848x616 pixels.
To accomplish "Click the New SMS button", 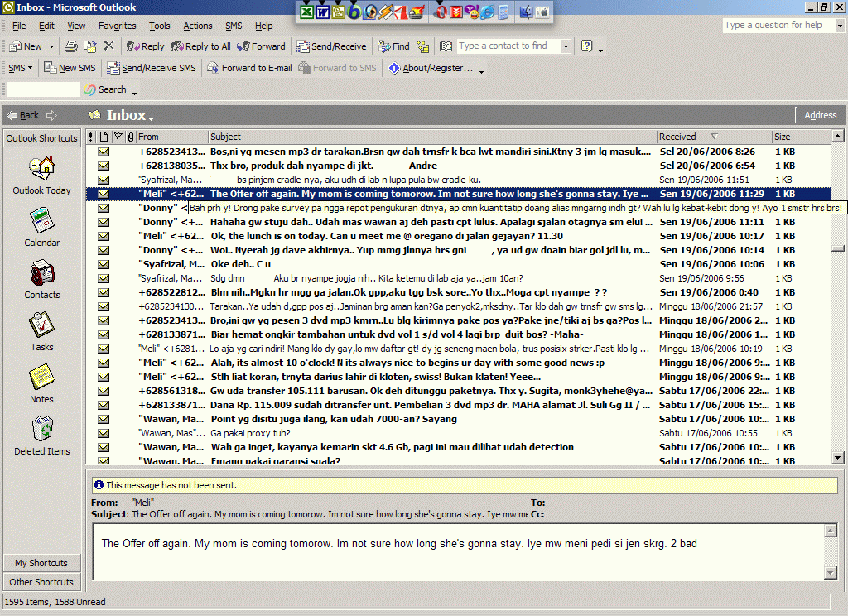I will (70, 68).
